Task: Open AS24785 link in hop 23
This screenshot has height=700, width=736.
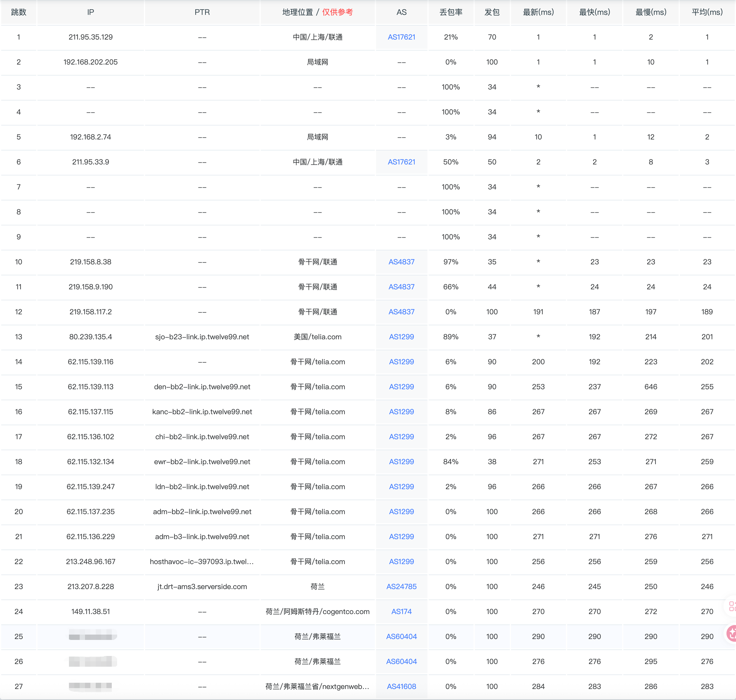Action: pyautogui.click(x=401, y=587)
